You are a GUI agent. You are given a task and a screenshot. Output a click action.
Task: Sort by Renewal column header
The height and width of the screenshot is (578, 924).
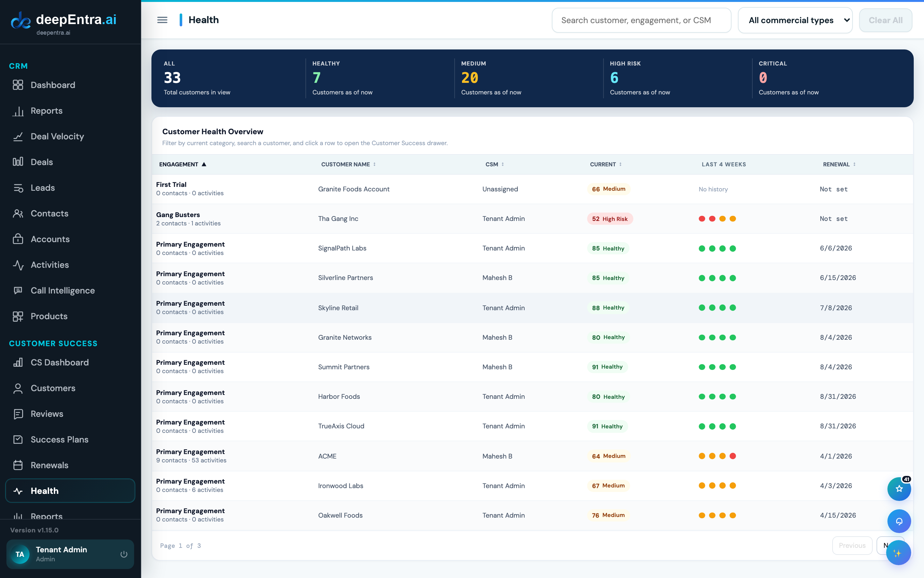click(x=839, y=164)
